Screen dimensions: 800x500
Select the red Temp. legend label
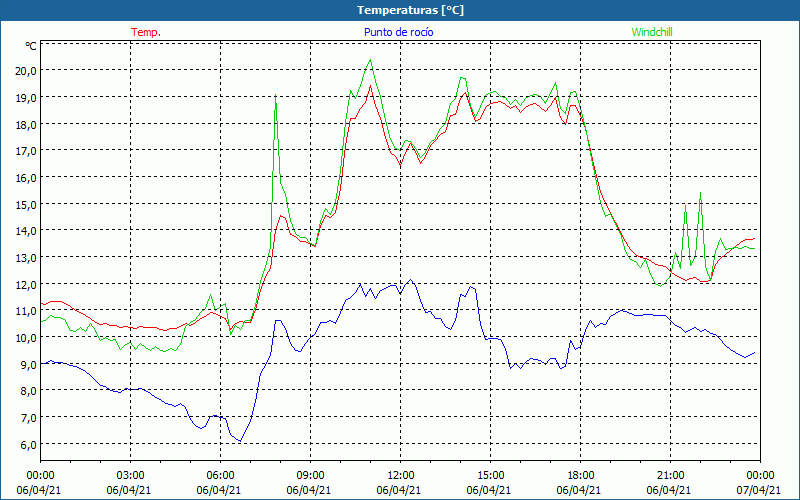click(146, 32)
